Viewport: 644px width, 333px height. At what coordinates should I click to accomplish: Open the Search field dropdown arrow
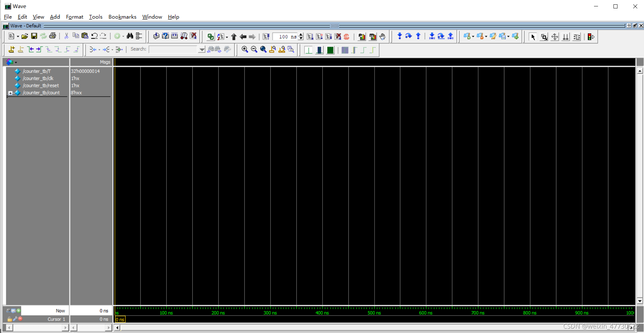(202, 49)
